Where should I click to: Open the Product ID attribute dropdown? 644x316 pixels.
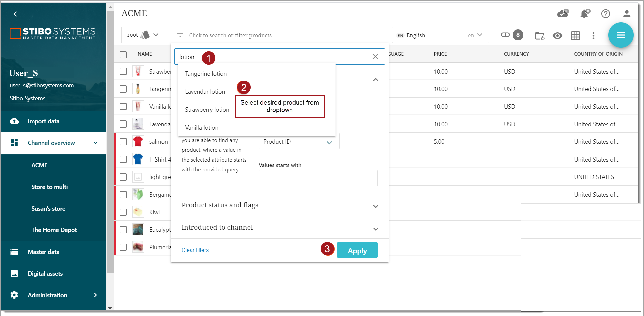point(299,142)
